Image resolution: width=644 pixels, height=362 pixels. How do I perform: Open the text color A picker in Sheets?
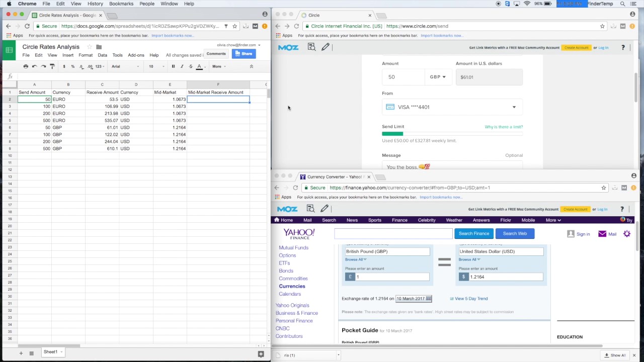(199, 66)
